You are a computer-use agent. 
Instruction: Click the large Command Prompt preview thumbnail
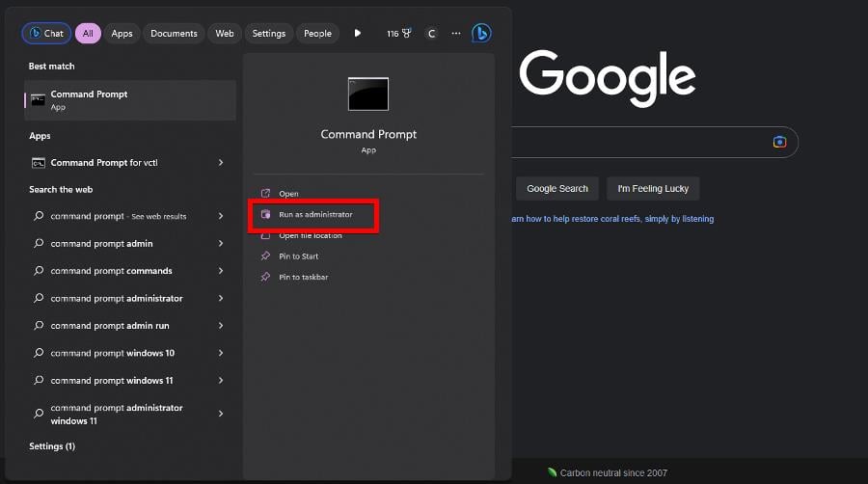click(368, 94)
